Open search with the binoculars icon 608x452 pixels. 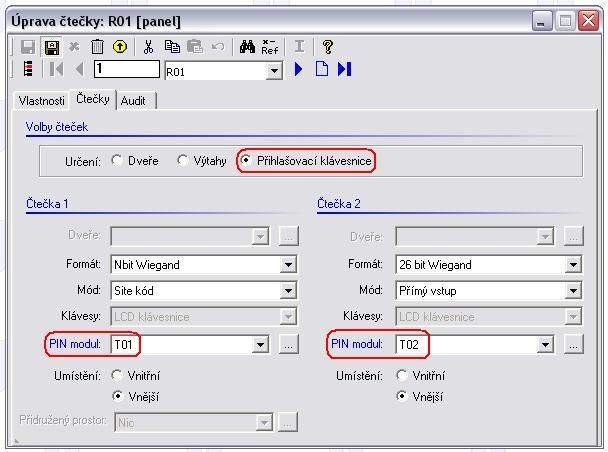pos(247,47)
